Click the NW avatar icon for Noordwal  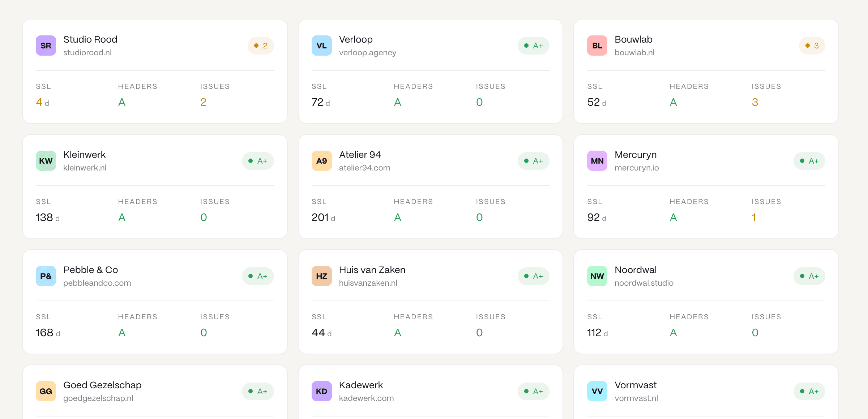point(597,276)
